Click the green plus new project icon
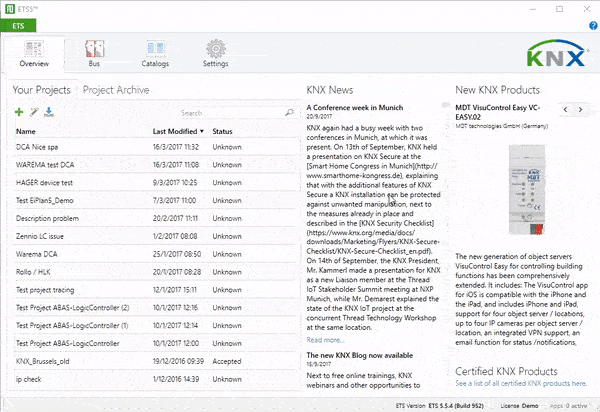 [x=19, y=112]
